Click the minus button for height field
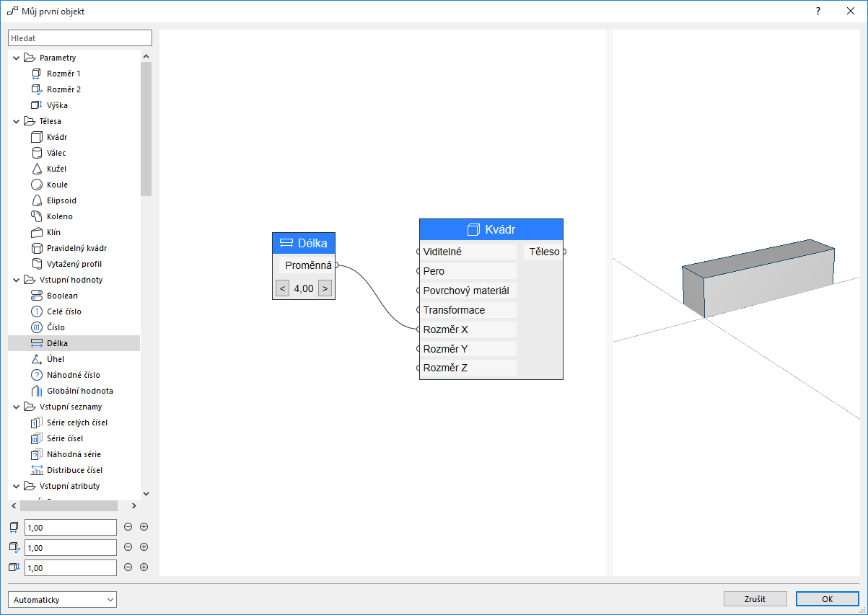Viewport: 868px width, 615px height. pos(128,567)
